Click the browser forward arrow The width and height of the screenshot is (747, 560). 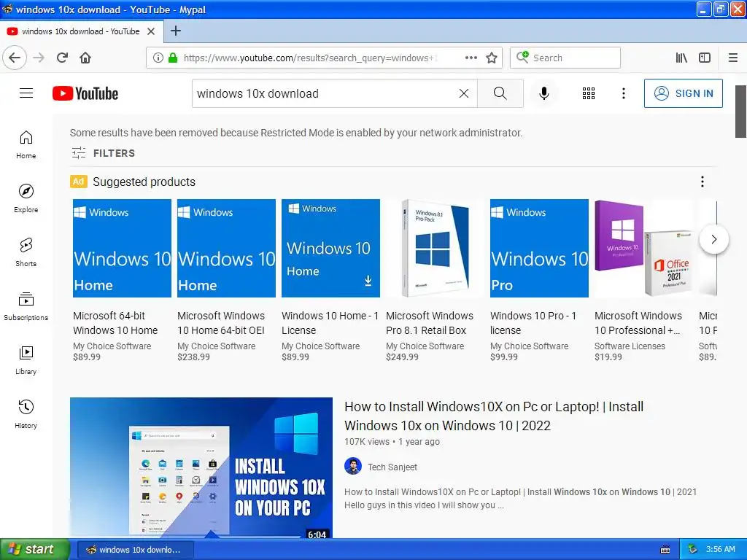pos(39,58)
